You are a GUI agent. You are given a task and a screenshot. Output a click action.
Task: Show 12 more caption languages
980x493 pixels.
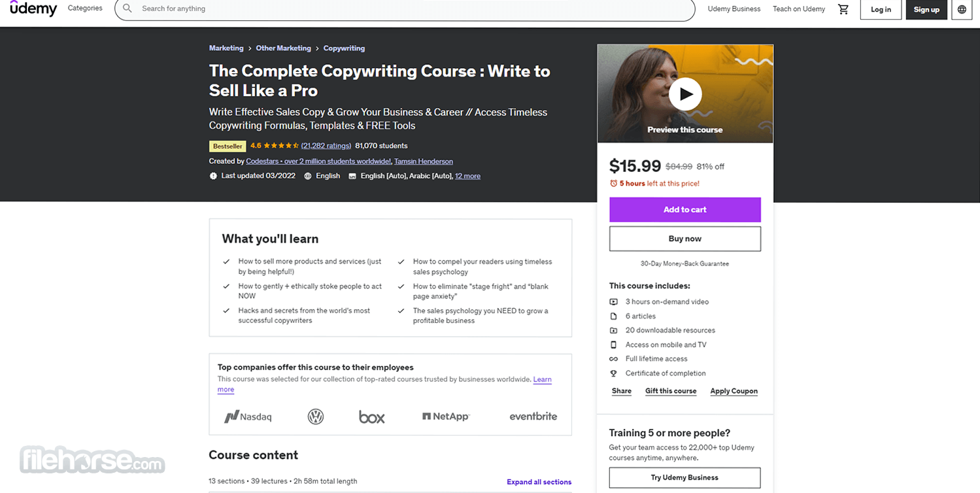click(467, 176)
